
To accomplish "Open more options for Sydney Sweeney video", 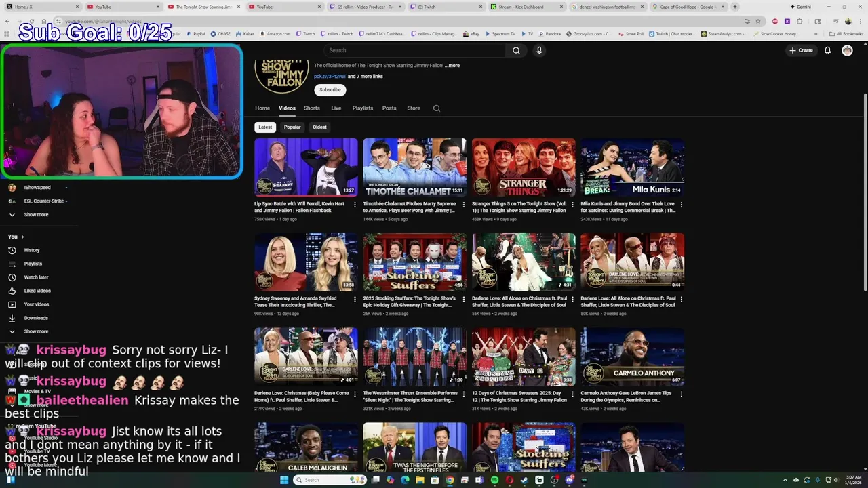I will pos(355,300).
